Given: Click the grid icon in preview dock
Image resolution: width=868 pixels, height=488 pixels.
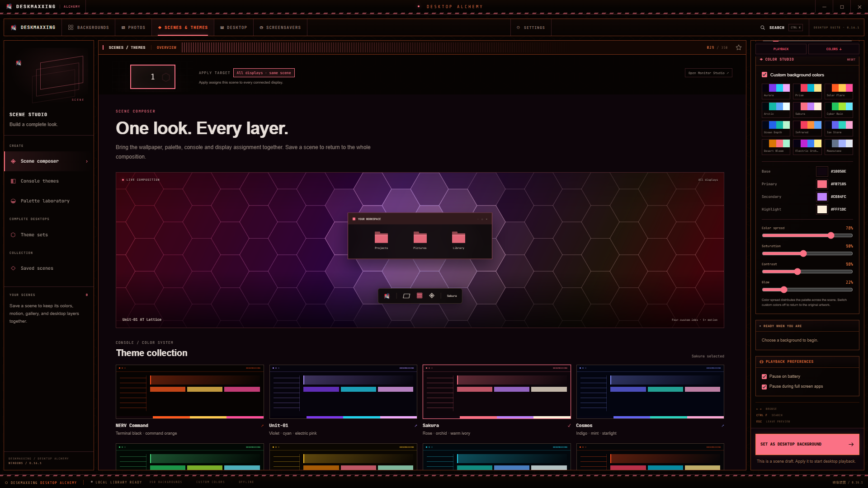Looking at the screenshot, I should pyautogui.click(x=420, y=296).
